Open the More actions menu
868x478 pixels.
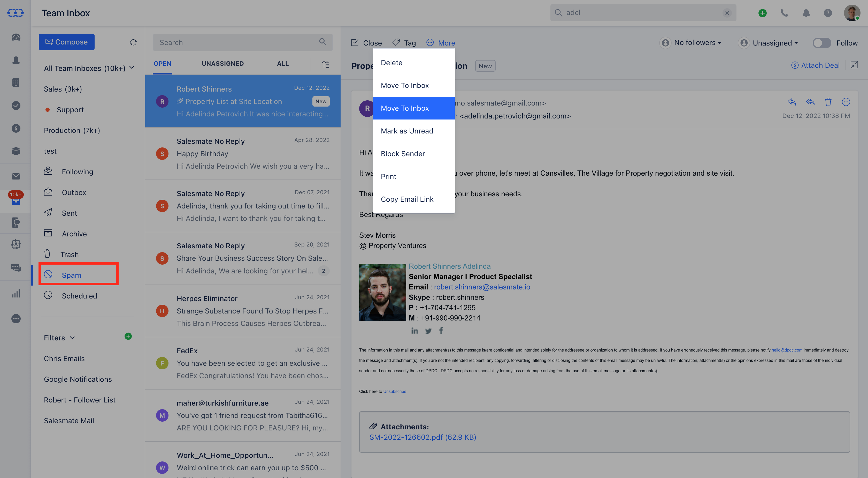pyautogui.click(x=441, y=43)
